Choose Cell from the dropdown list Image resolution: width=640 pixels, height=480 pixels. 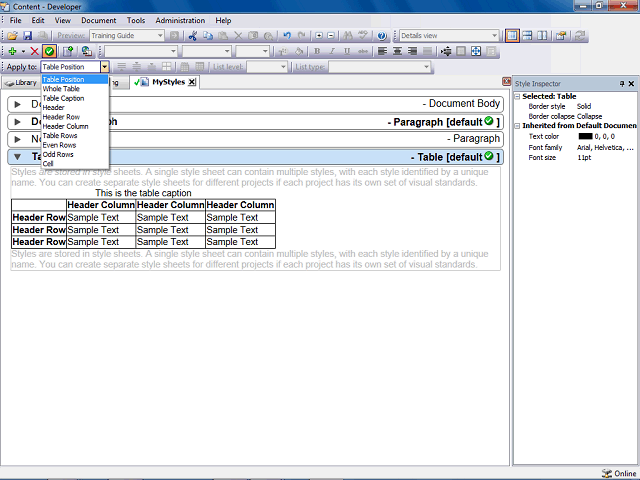(75, 164)
